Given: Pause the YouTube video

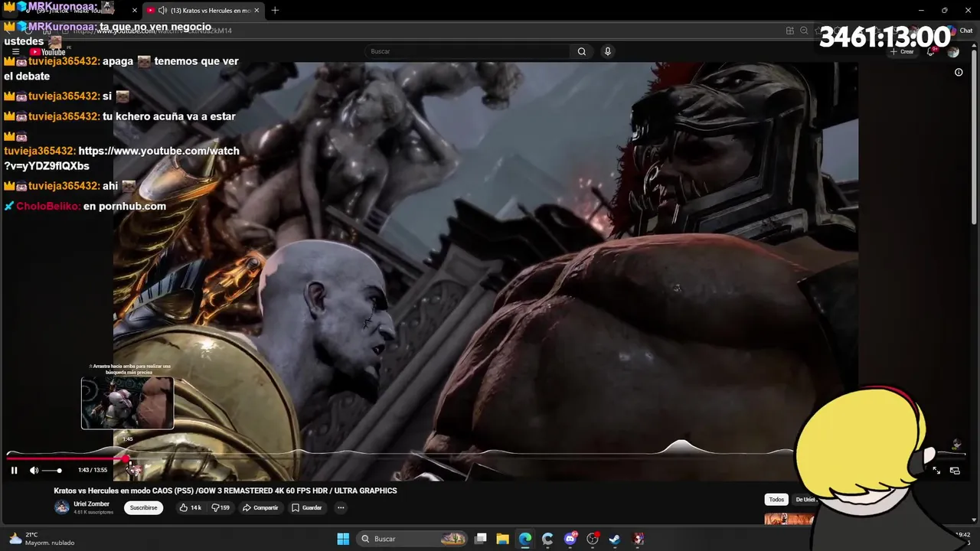Looking at the screenshot, I should tap(14, 471).
